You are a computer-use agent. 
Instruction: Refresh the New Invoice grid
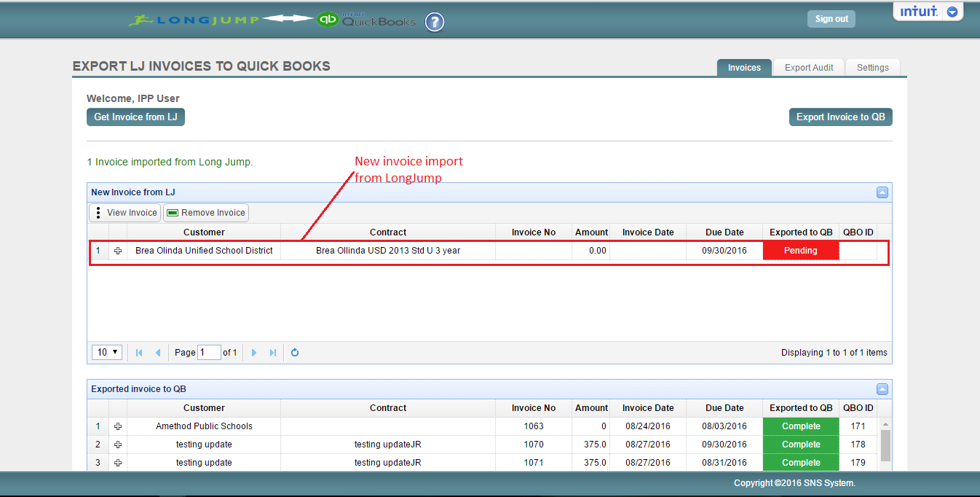[x=295, y=353]
